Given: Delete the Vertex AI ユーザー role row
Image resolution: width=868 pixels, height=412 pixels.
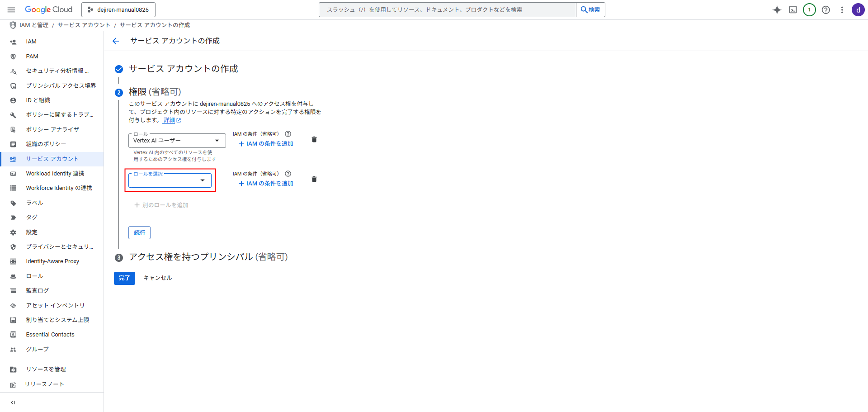Looking at the screenshot, I should [x=314, y=140].
